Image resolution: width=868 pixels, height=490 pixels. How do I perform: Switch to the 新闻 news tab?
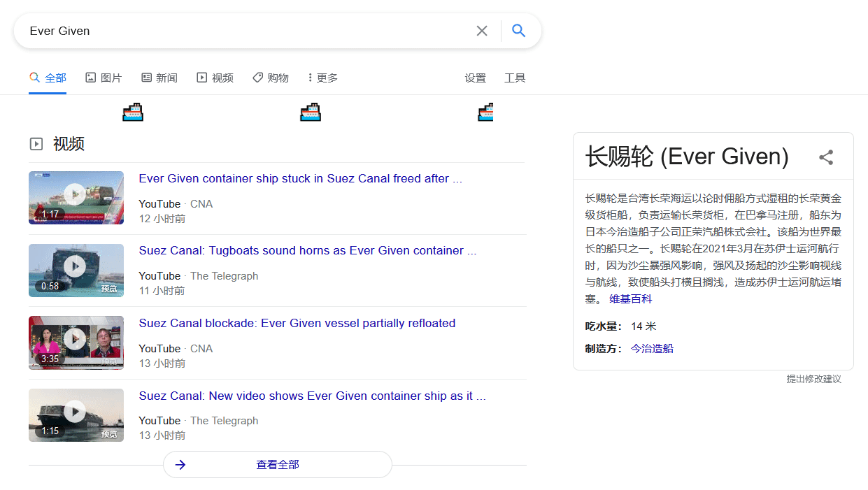pos(159,78)
